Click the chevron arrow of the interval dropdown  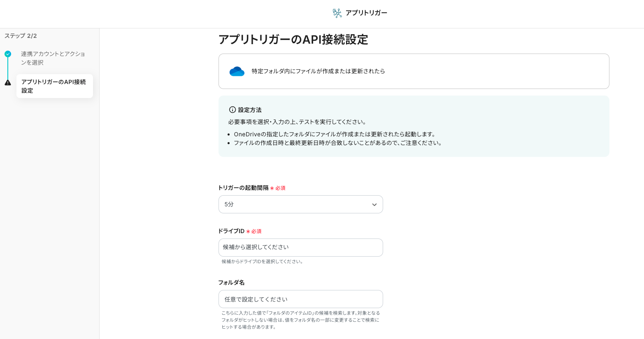tap(374, 205)
